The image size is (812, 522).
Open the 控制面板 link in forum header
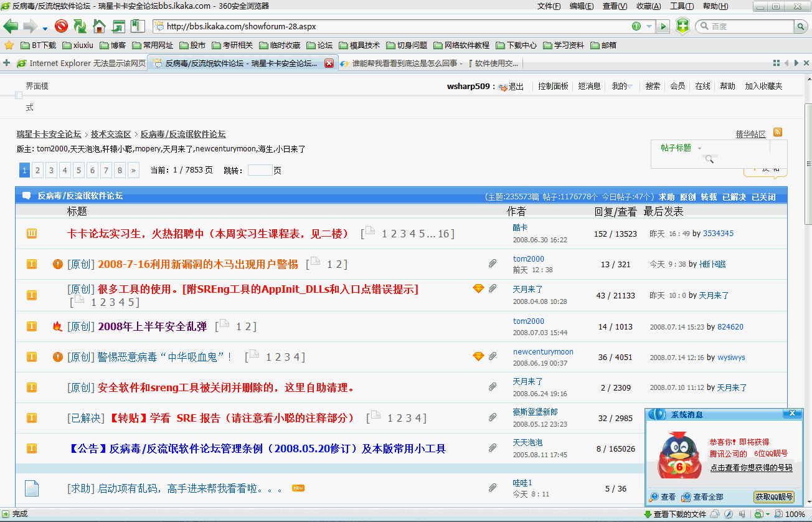[x=553, y=87]
